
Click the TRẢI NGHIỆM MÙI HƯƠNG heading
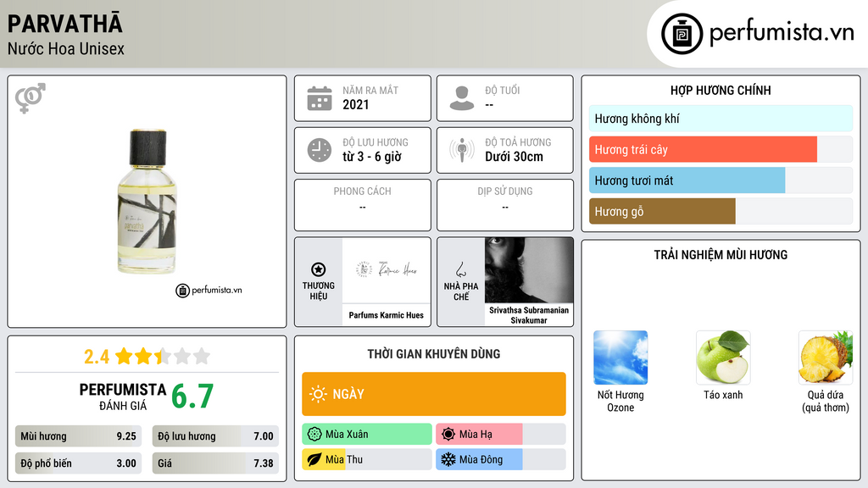click(x=721, y=255)
